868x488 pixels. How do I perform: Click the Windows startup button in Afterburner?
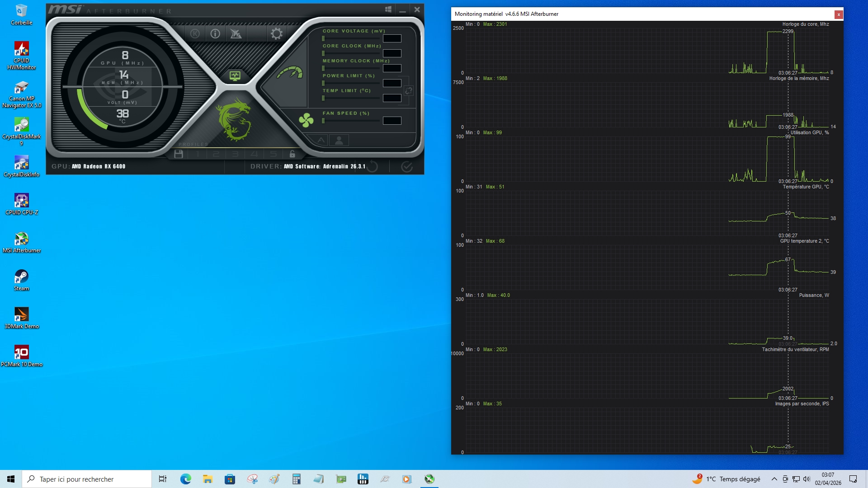[x=388, y=9]
